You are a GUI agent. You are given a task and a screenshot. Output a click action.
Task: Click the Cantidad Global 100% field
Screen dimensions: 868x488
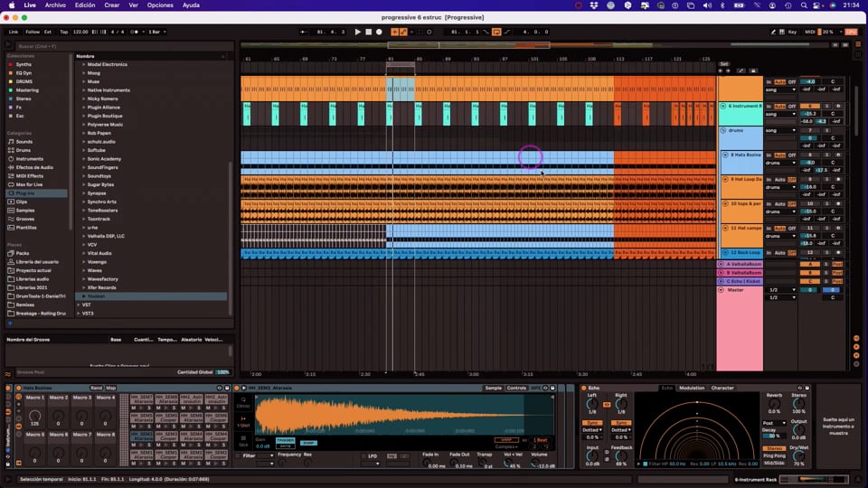[222, 372]
